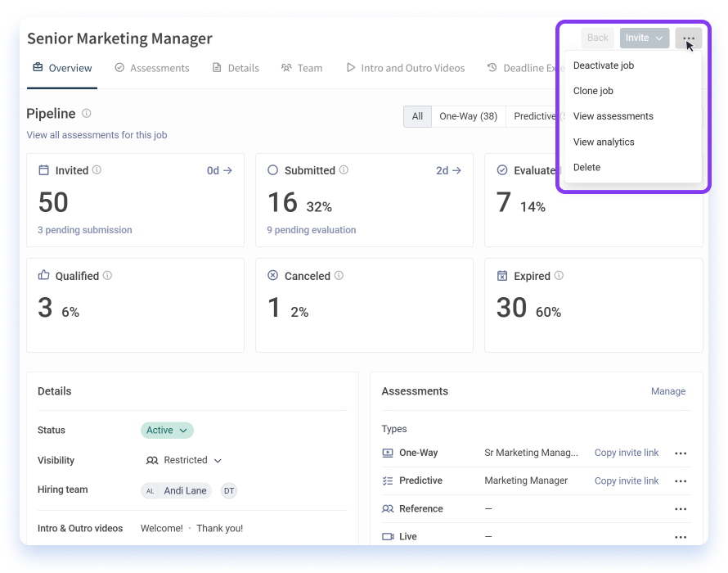
Task: Switch to the Team tab
Action: tap(302, 68)
